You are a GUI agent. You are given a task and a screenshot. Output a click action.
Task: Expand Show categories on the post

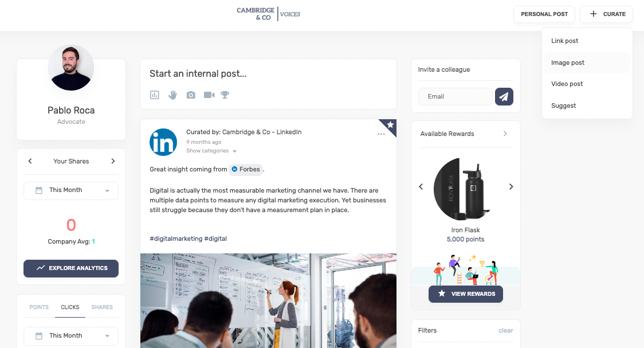[211, 151]
